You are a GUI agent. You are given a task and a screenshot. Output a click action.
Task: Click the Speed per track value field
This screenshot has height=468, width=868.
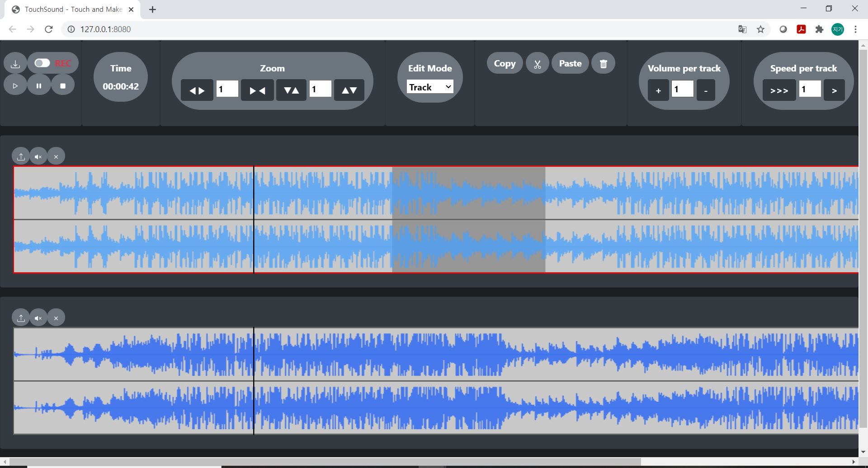810,89
